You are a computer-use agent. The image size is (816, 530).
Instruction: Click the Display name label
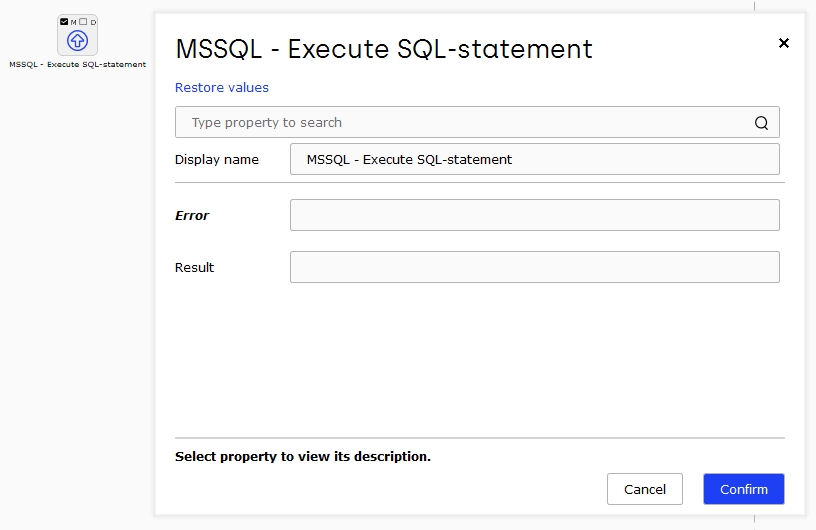216,159
